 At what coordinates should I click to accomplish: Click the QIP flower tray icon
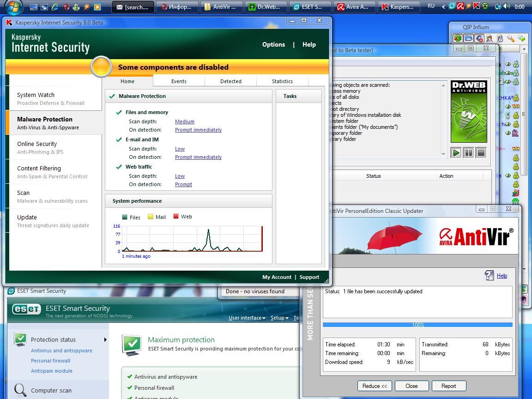point(485,6)
